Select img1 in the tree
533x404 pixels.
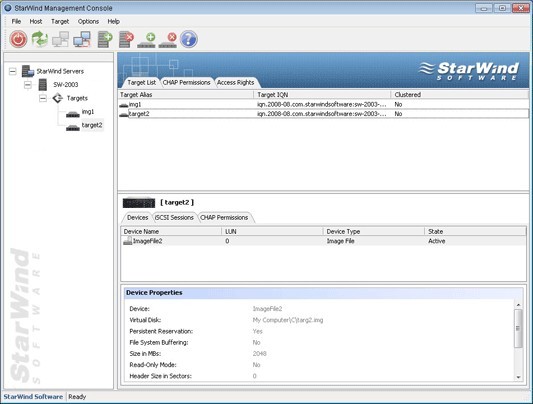tap(88, 112)
